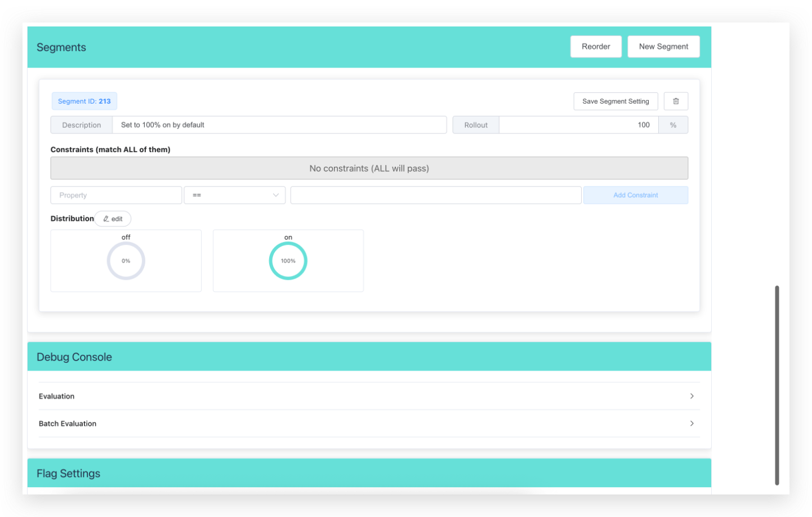Click the Rollout percentage field
The image size is (812, 517).
[579, 125]
